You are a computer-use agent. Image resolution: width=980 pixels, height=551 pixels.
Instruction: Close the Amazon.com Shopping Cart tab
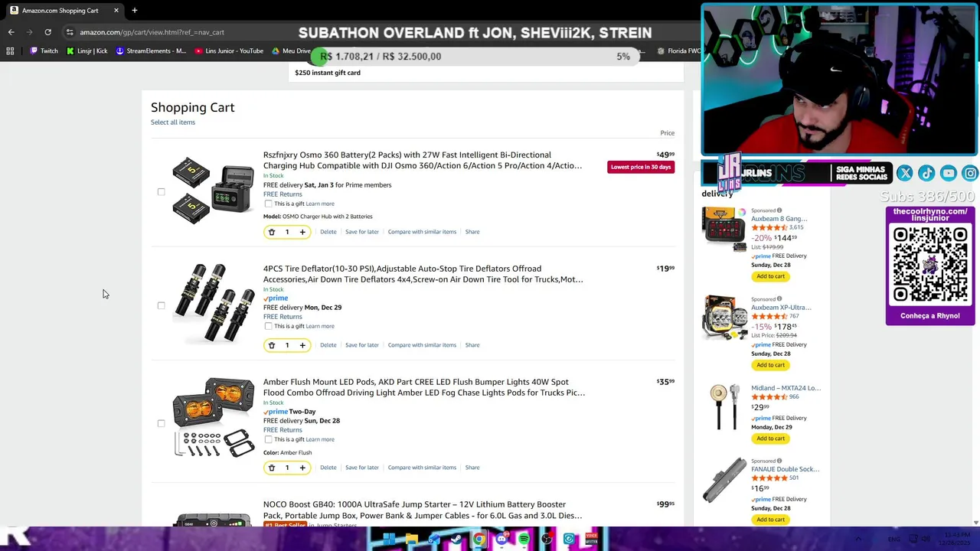(116, 10)
